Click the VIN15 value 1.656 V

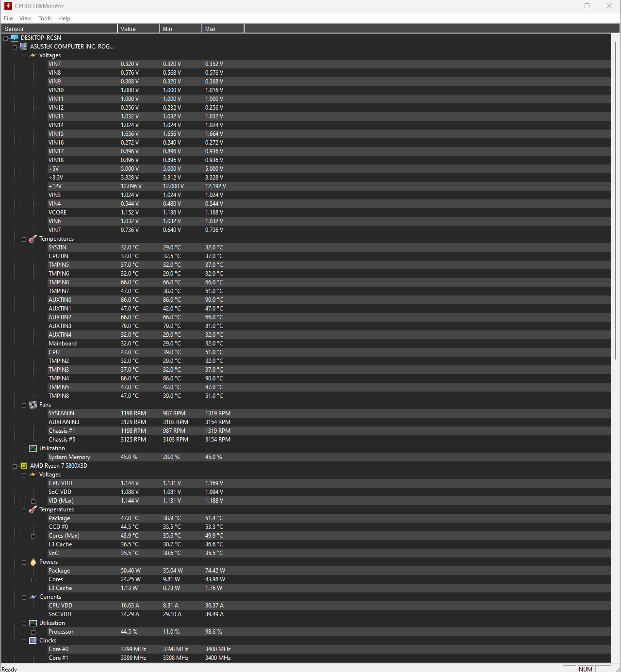(x=130, y=134)
